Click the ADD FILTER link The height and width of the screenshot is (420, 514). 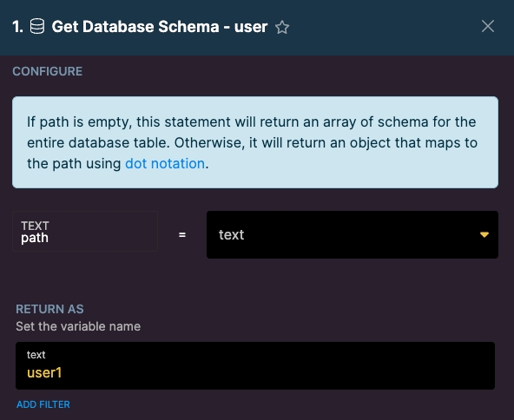tap(43, 404)
